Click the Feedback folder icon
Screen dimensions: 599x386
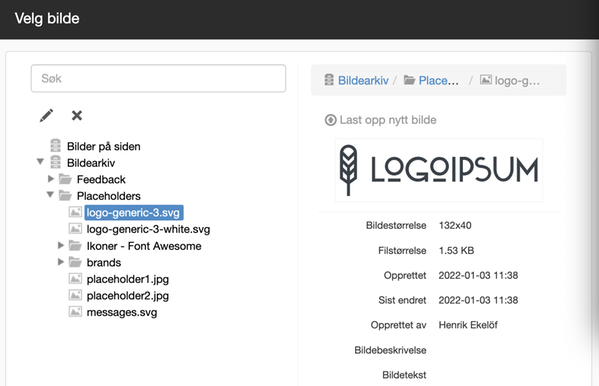[65, 179]
